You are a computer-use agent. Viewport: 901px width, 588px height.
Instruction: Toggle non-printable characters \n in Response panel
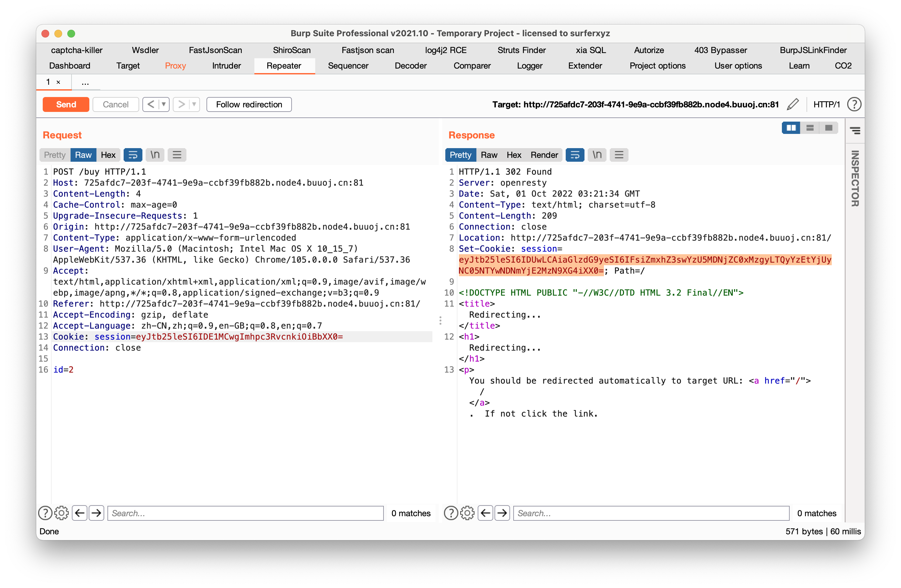[x=597, y=155]
